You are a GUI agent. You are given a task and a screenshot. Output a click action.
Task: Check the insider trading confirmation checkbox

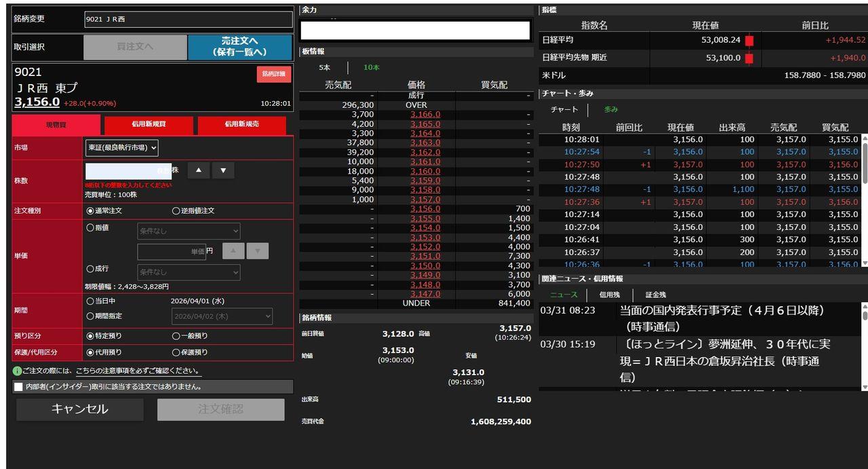(x=18, y=387)
